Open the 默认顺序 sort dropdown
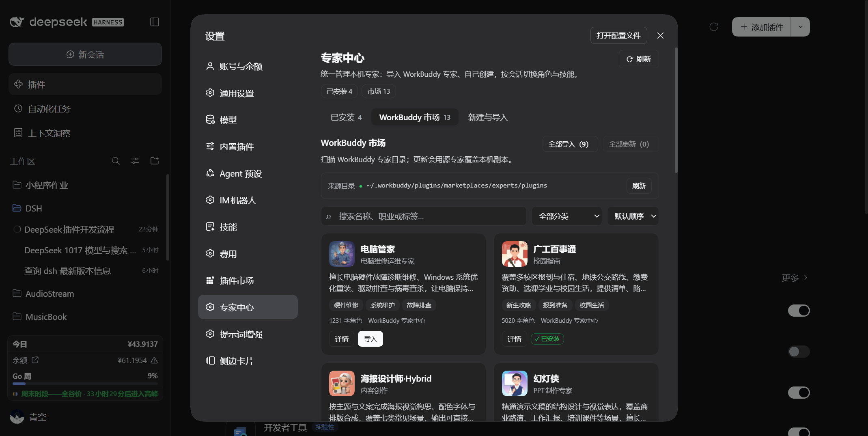Screen dimensions: 868x436 click(x=633, y=216)
